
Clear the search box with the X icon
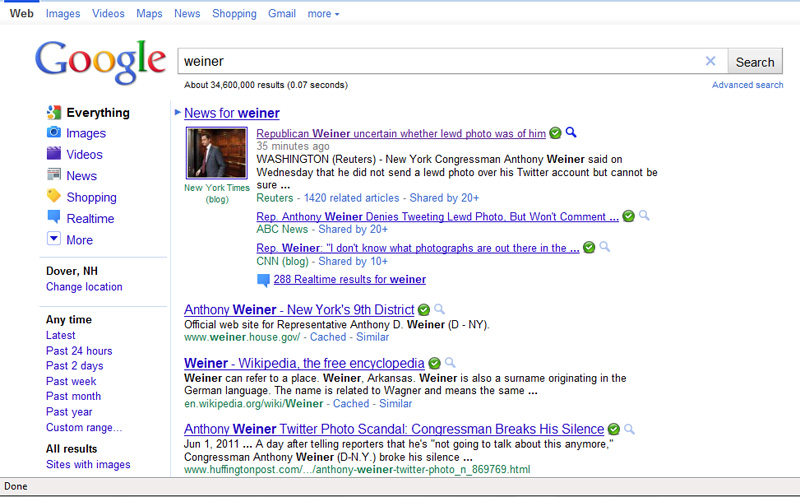point(710,61)
